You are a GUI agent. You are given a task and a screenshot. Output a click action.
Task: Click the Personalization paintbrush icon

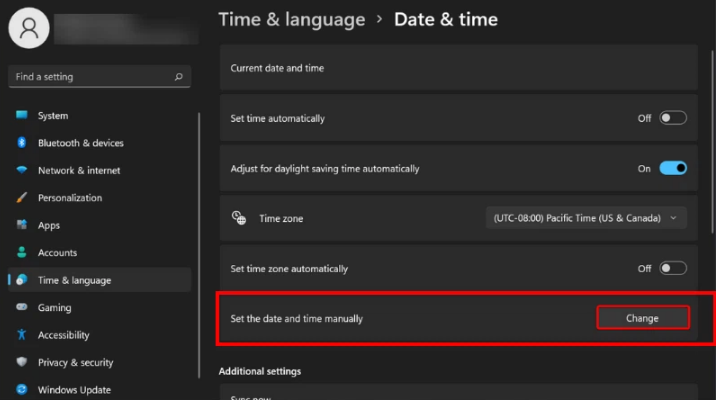[x=21, y=197]
